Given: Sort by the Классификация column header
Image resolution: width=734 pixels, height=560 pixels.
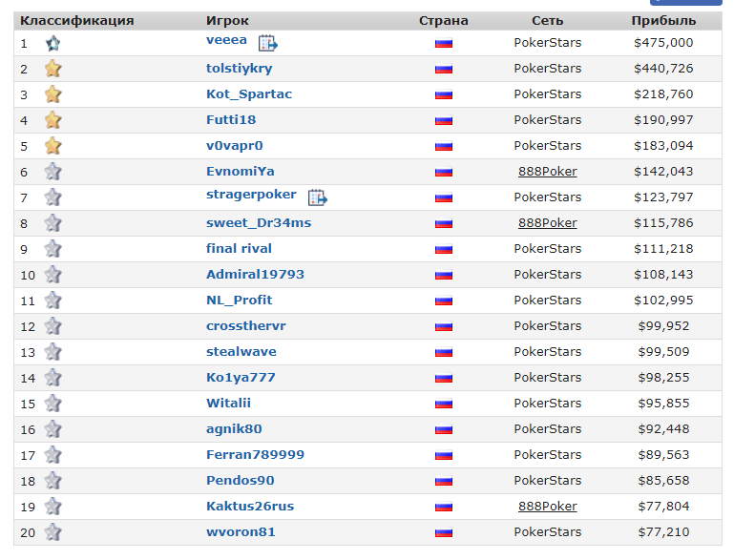Looking at the screenshot, I should pos(76,21).
